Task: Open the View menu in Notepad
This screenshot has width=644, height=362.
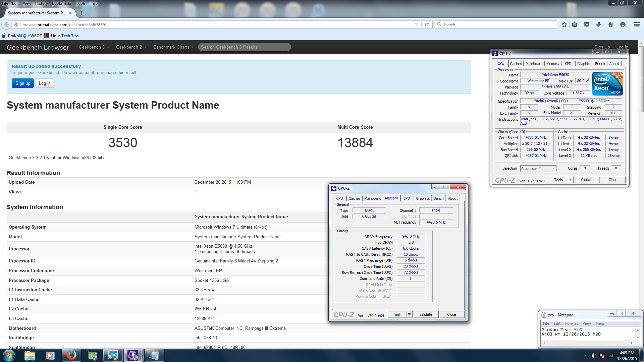Action: click(x=587, y=323)
